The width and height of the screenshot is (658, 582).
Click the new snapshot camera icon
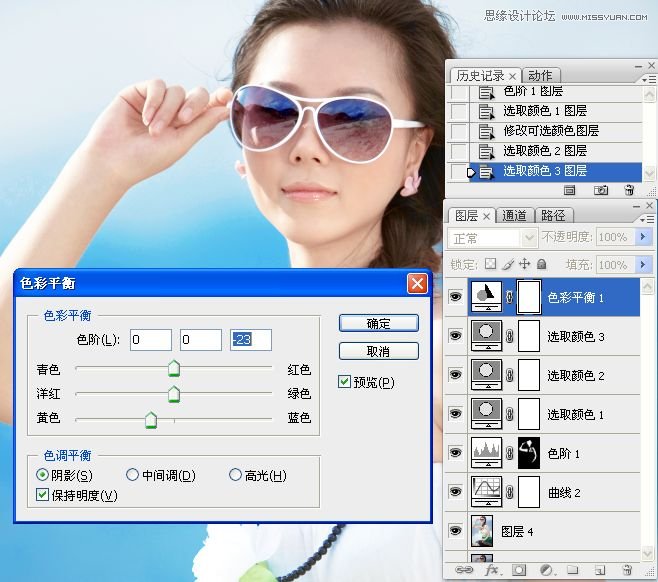[x=601, y=189]
